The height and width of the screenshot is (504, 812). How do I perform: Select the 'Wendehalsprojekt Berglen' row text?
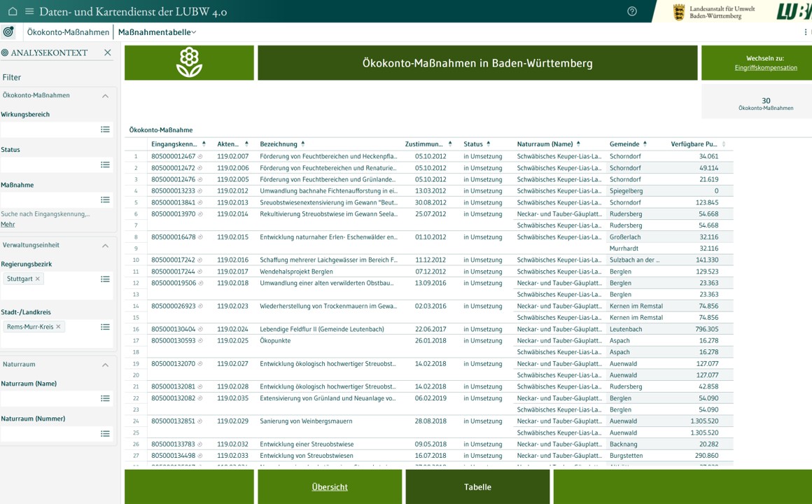[x=296, y=272]
